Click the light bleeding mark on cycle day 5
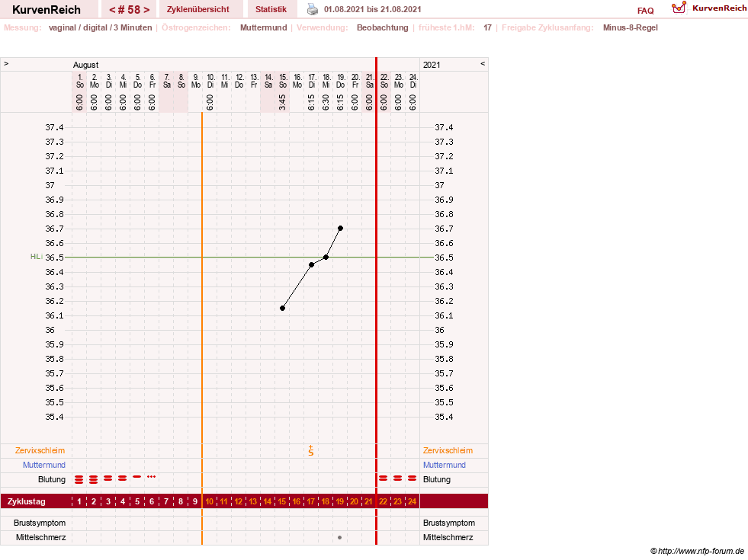The width and height of the screenshot is (748, 560). click(x=137, y=477)
